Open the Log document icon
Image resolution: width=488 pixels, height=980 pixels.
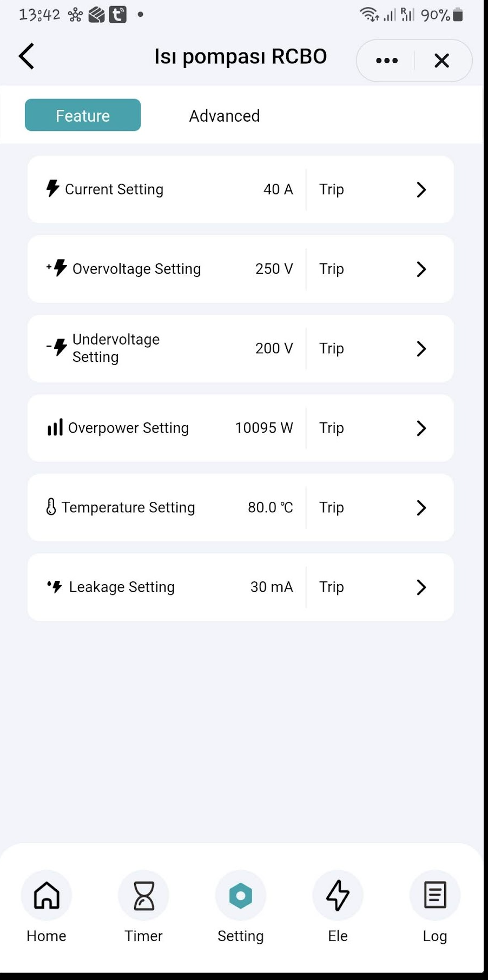pyautogui.click(x=435, y=896)
